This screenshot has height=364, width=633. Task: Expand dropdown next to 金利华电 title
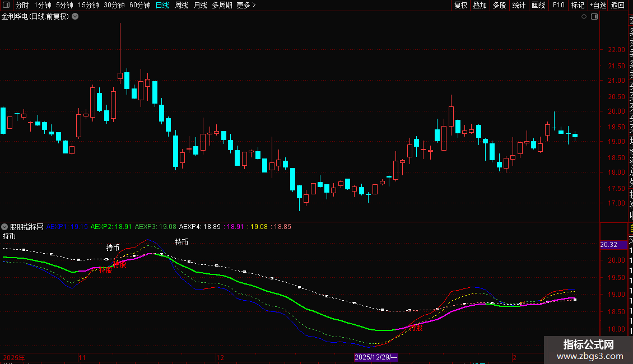[75, 17]
